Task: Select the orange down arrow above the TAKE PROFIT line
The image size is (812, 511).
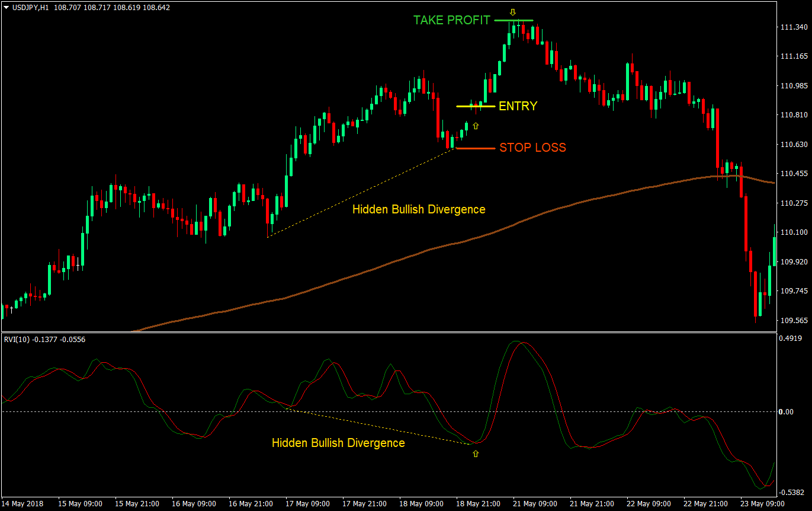Action: 512,11
